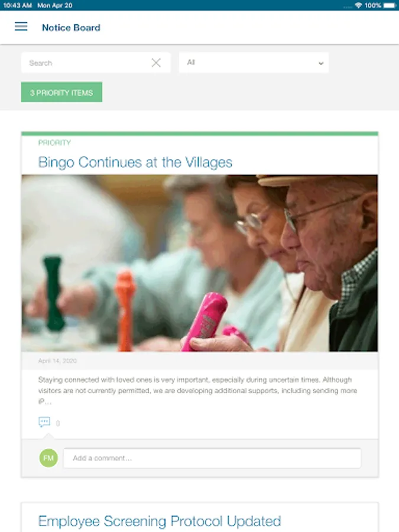Image resolution: width=399 pixels, height=532 pixels.
Task: Clear the search field with X icon
Action: pyautogui.click(x=156, y=63)
